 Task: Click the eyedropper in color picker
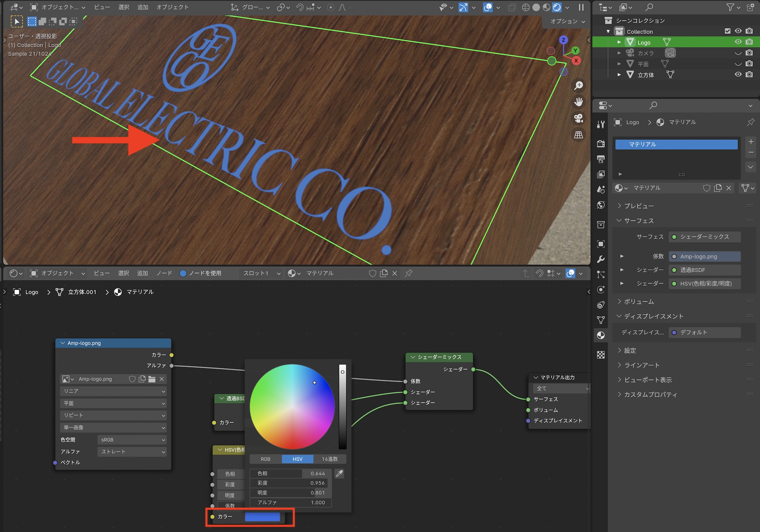[x=339, y=473]
